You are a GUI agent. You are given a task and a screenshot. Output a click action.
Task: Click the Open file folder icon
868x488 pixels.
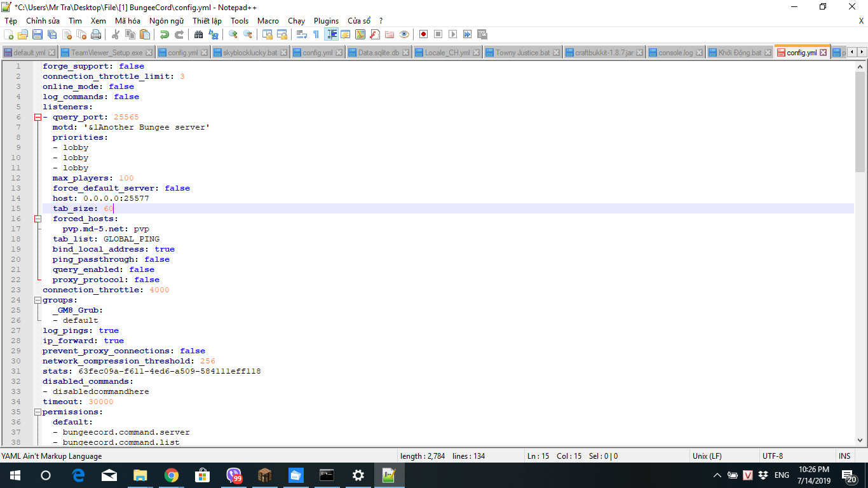pyautogui.click(x=23, y=34)
